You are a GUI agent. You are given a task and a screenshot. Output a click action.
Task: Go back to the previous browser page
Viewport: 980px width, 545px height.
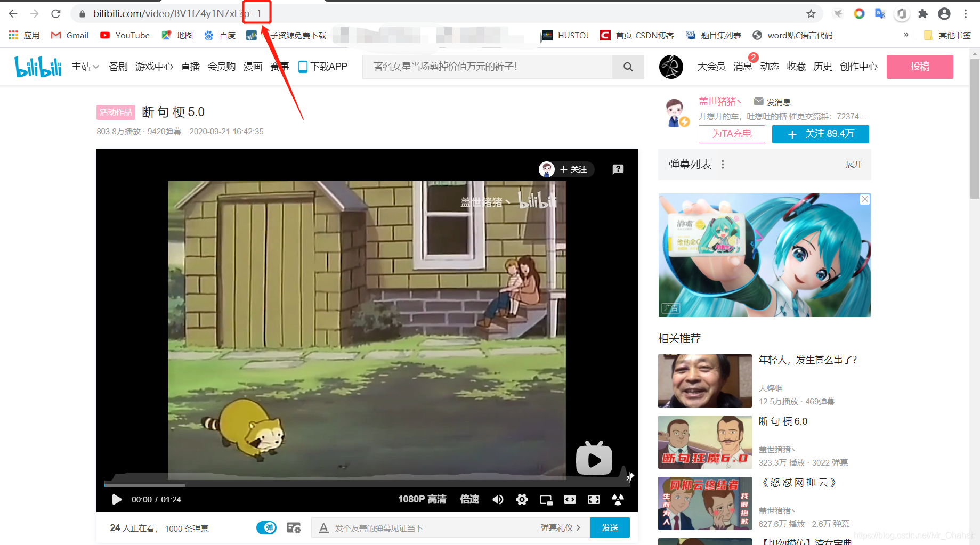(x=13, y=14)
